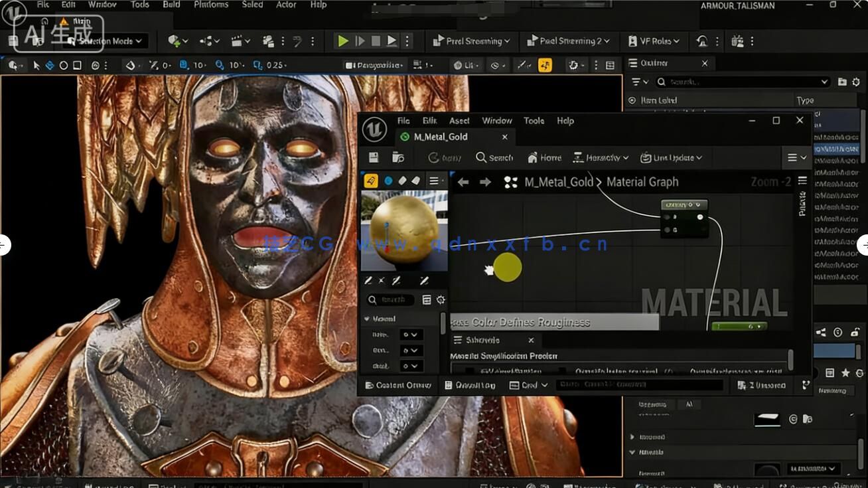Click Apply in the material toolbar
This screenshot has height=488, width=868.
point(446,157)
